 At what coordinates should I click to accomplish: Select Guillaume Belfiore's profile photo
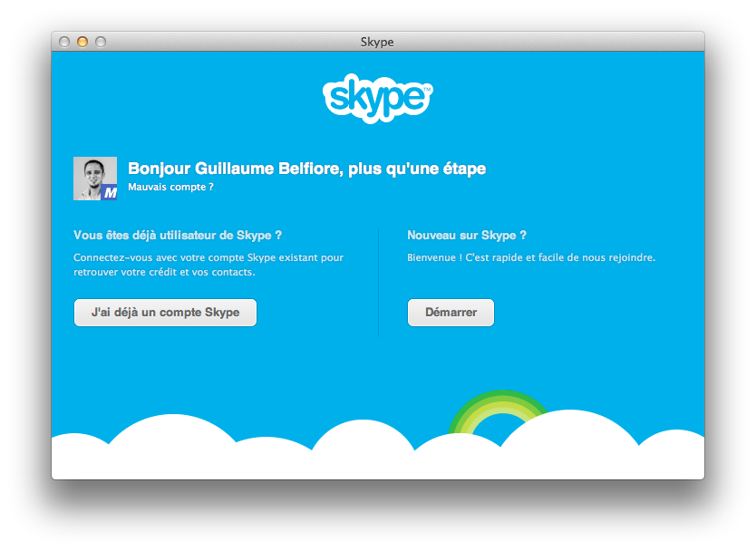tap(95, 178)
